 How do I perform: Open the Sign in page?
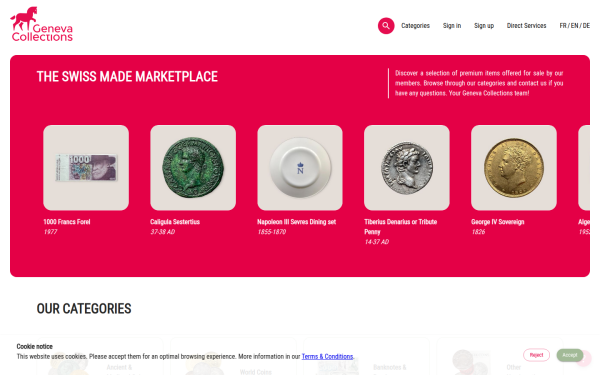[452, 26]
